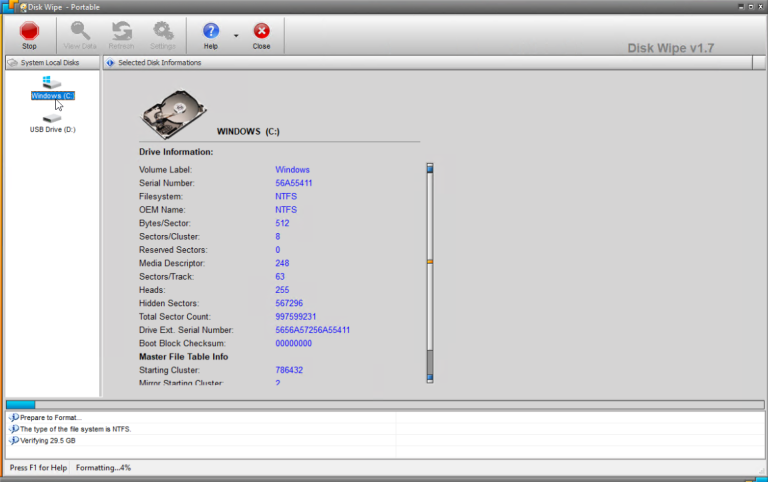Click the Heads value 255
768x482 pixels.
282,289
